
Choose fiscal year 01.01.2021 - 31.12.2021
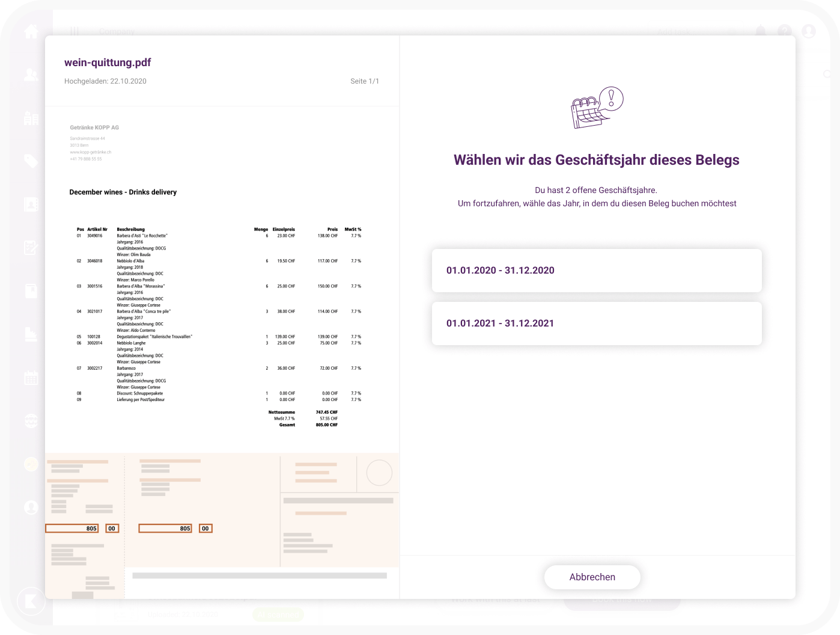(x=597, y=324)
